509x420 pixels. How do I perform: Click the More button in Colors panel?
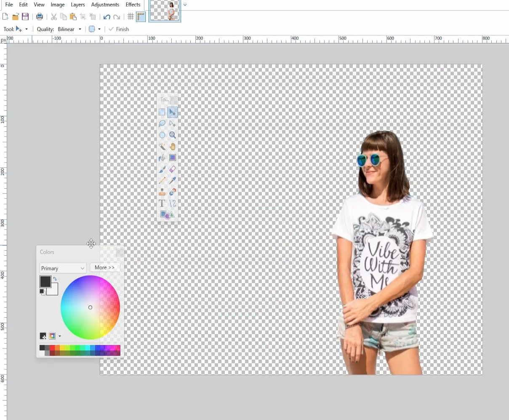click(104, 267)
